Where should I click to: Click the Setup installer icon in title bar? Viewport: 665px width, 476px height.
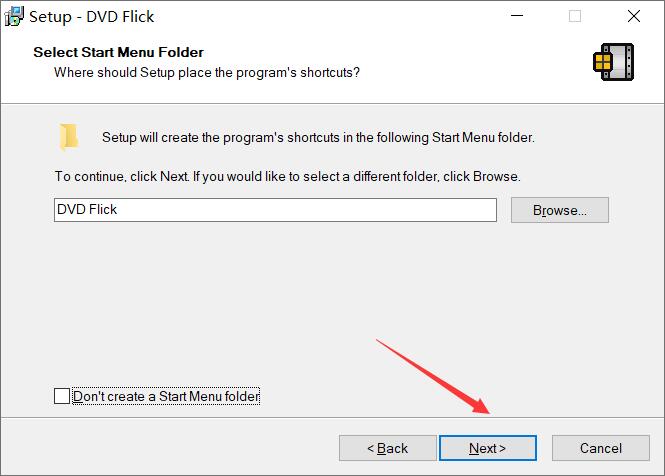14,17
